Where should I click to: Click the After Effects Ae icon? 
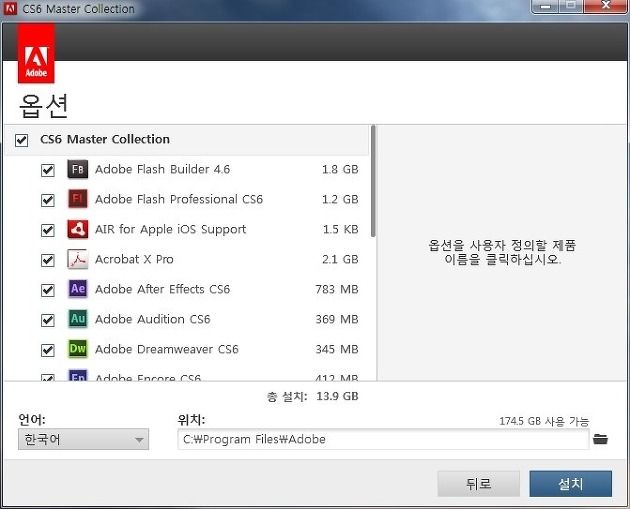[78, 289]
